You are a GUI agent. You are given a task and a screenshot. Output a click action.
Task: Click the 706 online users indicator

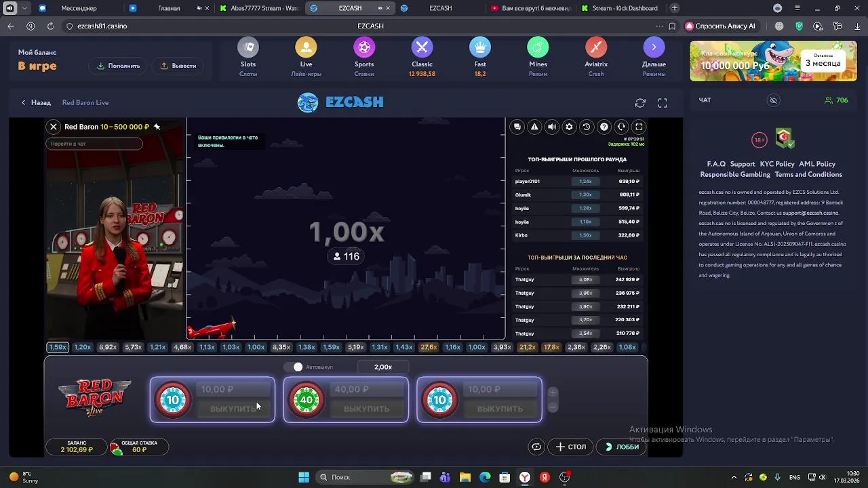836,100
